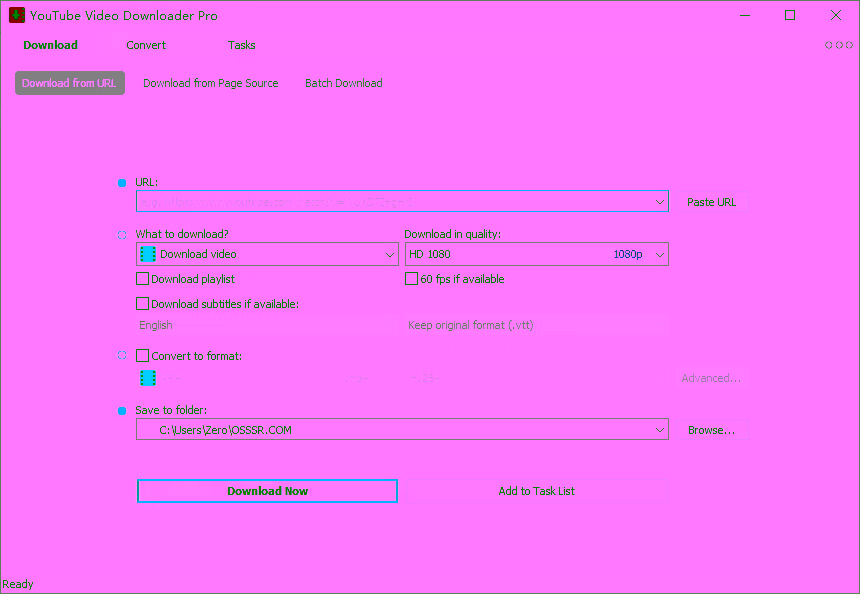Viewport: 860px width, 594px height.
Task: Click the film icon under Convert to format
Action: point(148,378)
